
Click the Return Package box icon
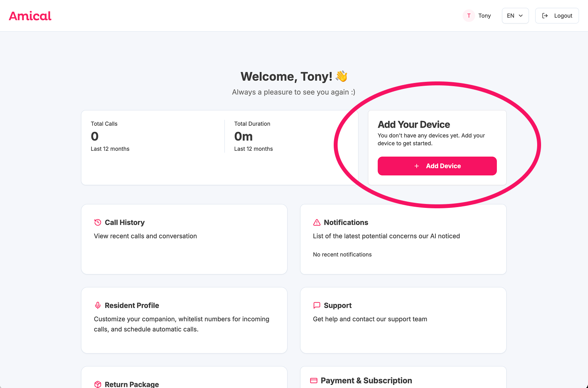pyautogui.click(x=98, y=384)
